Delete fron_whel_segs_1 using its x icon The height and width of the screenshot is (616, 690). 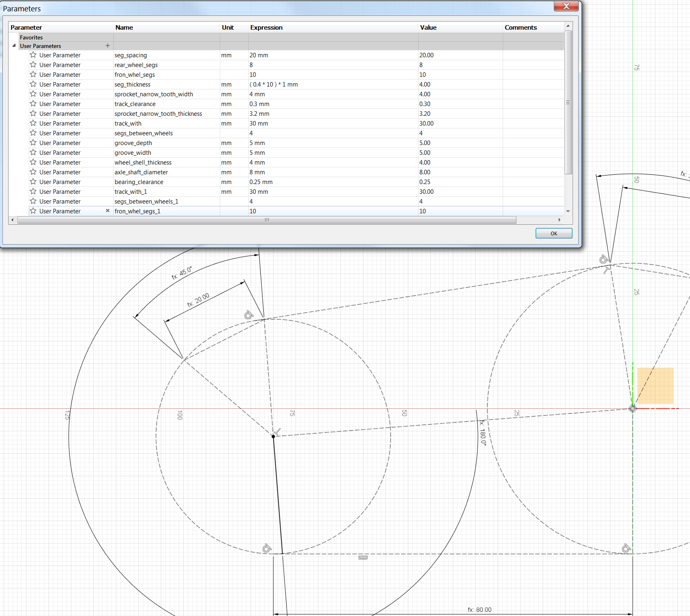108,211
